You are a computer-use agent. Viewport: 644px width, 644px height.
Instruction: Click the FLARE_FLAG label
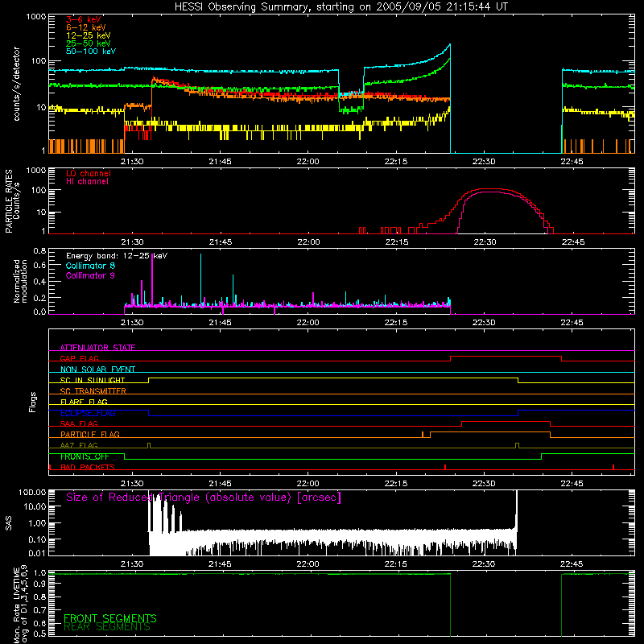[84, 402]
